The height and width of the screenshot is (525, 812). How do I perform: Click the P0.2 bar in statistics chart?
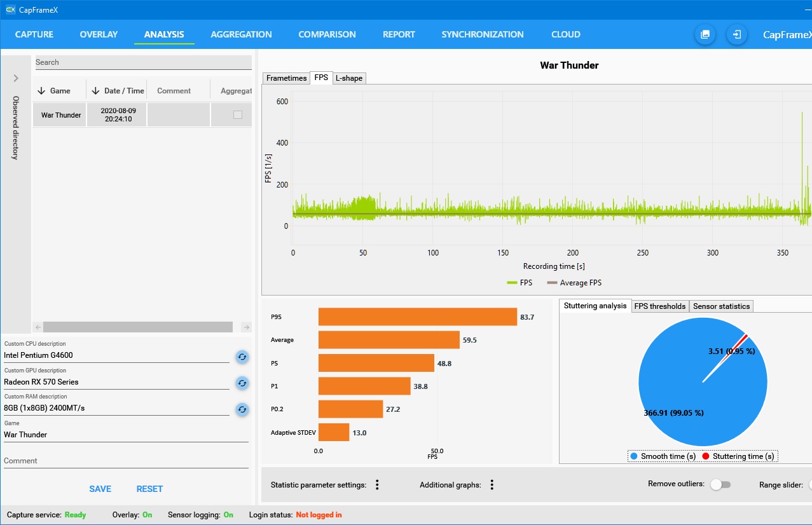click(x=350, y=409)
